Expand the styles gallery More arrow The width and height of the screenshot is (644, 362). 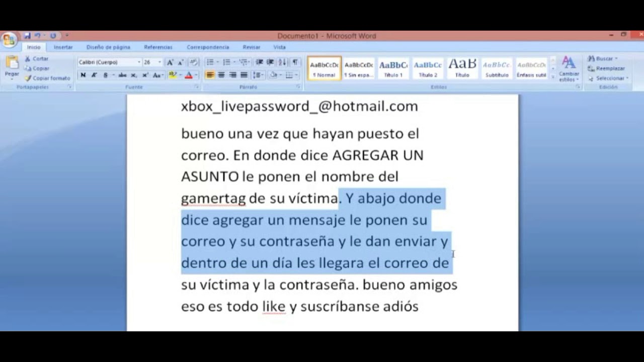[x=553, y=77]
